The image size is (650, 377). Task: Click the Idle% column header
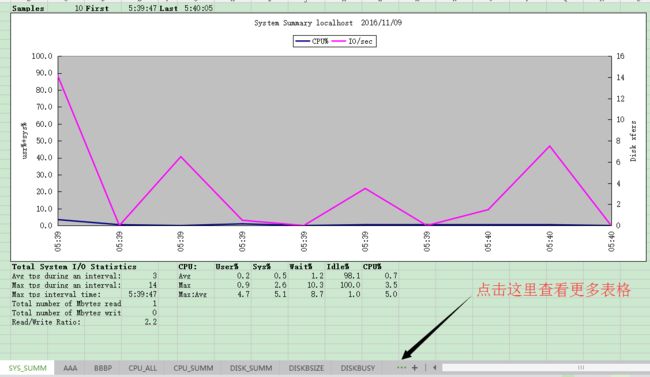(x=337, y=267)
